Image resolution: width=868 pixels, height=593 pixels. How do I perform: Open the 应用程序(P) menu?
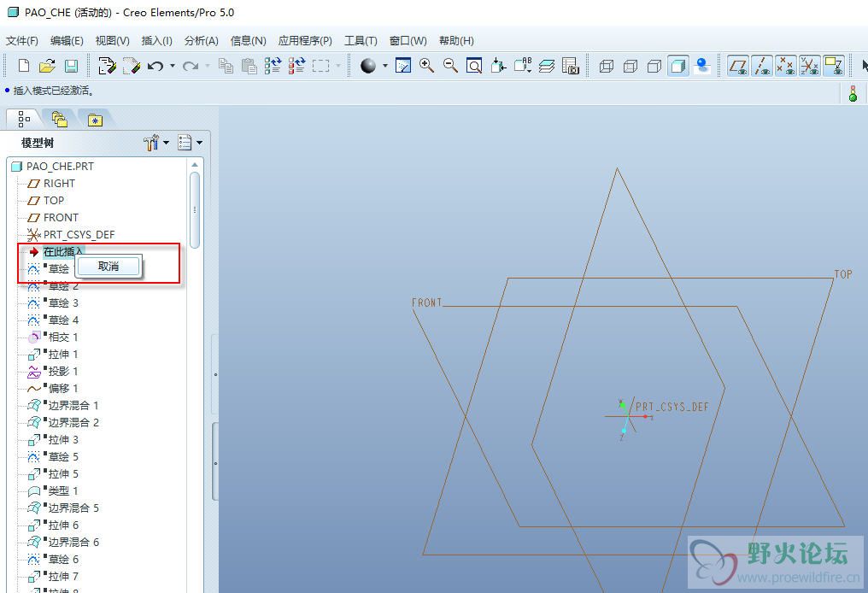305,40
